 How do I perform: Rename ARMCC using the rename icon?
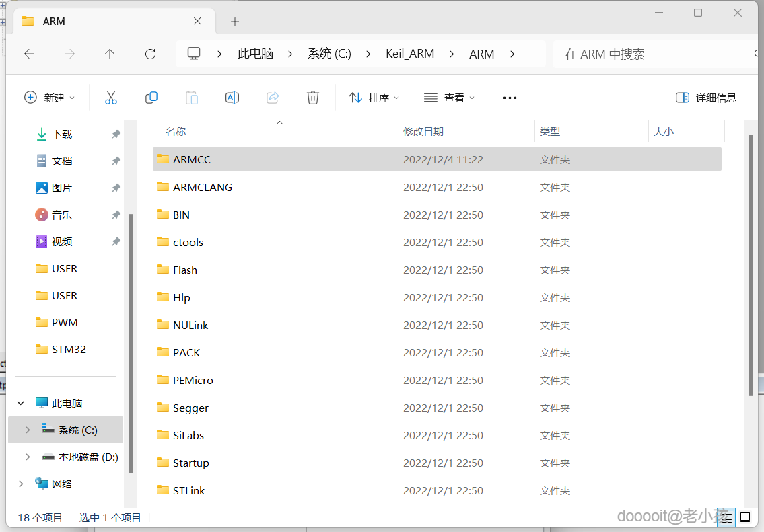point(232,98)
